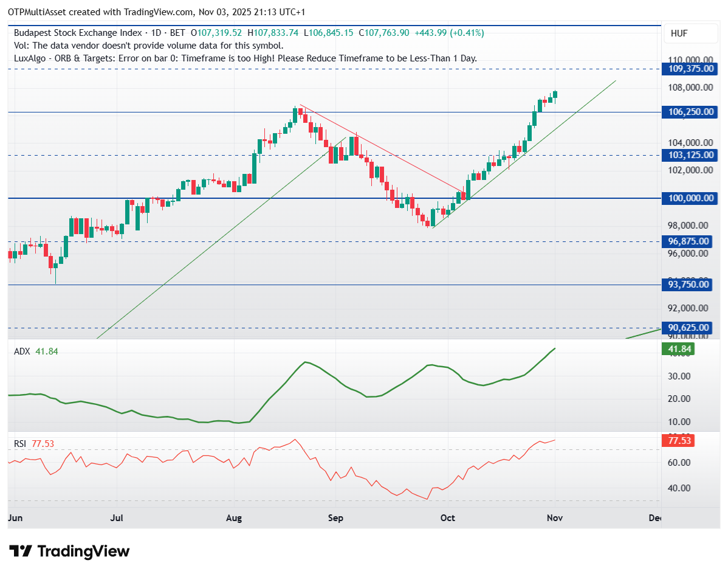Click the Oct label on time axis
The width and height of the screenshot is (728, 574).
[448, 518]
